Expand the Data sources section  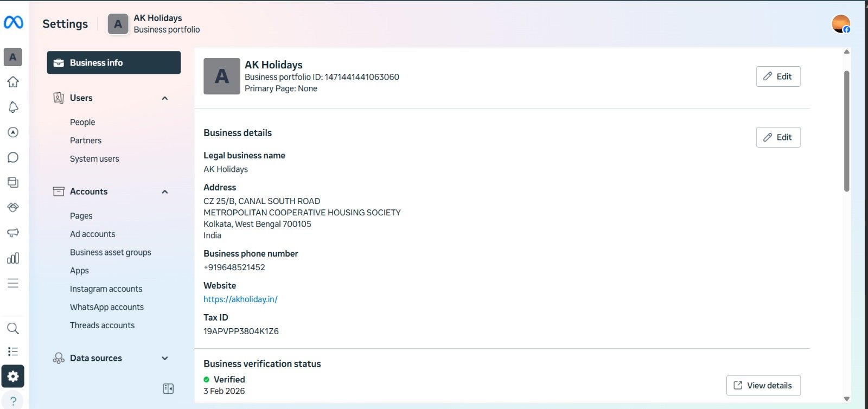(x=165, y=358)
